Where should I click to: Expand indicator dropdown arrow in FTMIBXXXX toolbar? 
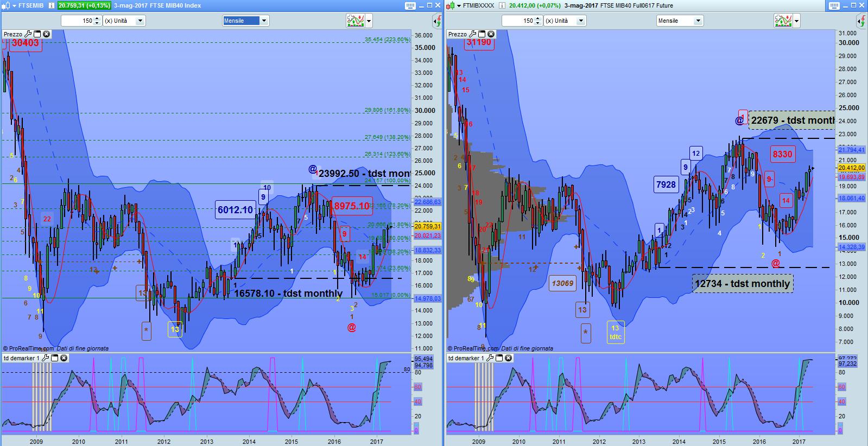pos(797,21)
